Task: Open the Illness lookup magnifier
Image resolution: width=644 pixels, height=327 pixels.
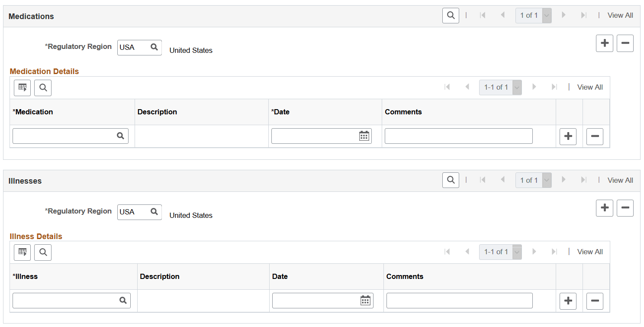Action: [x=123, y=301]
